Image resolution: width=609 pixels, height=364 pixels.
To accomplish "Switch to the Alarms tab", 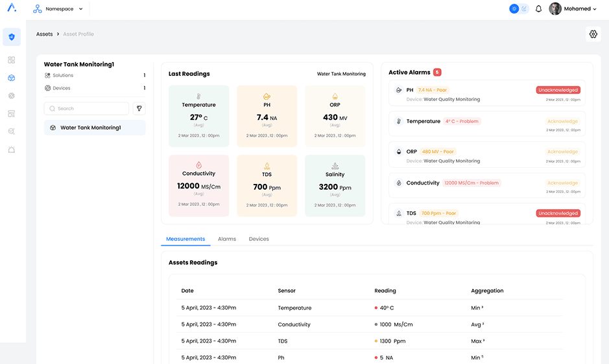I will pos(226,239).
